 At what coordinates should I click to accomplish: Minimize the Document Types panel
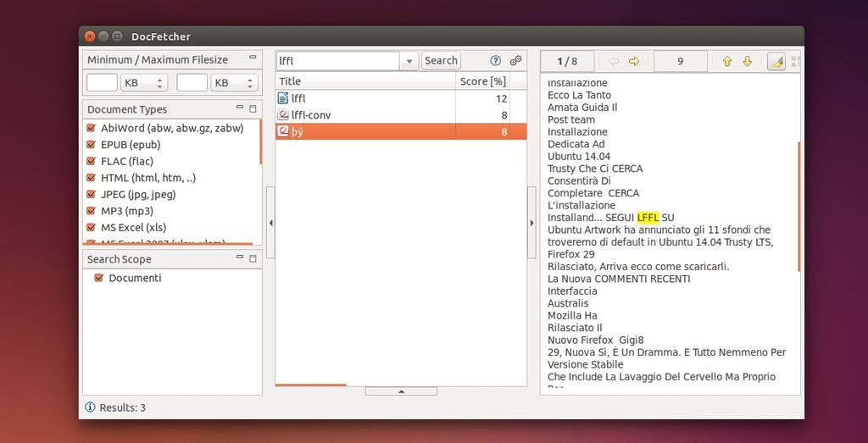click(x=240, y=108)
